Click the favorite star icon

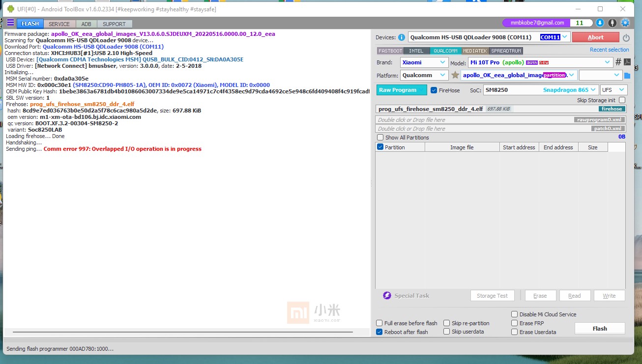(455, 75)
